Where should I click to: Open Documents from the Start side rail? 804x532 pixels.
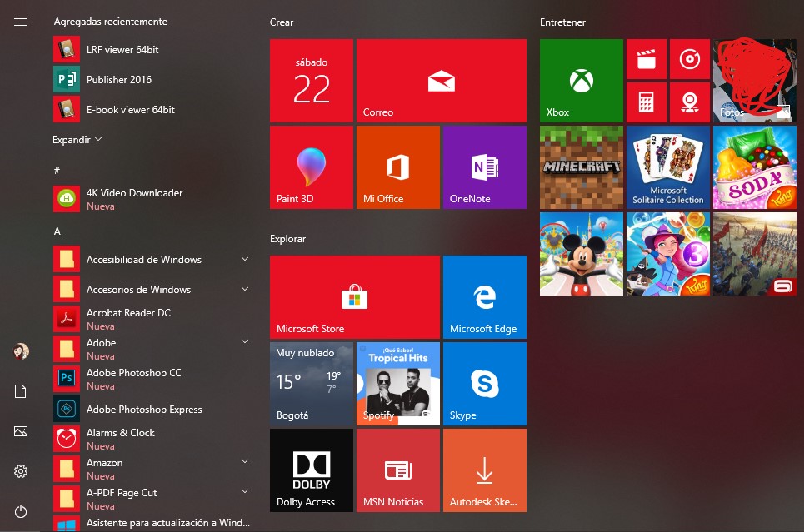[x=21, y=391]
